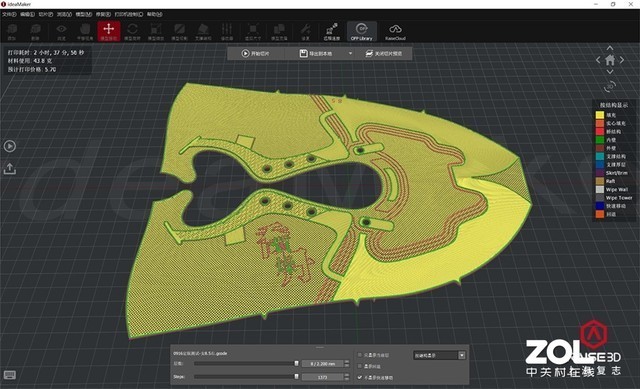Viewport: 640px width, 389px height.
Task: Rotate view using the down arrow below Home
Action: pos(610,72)
